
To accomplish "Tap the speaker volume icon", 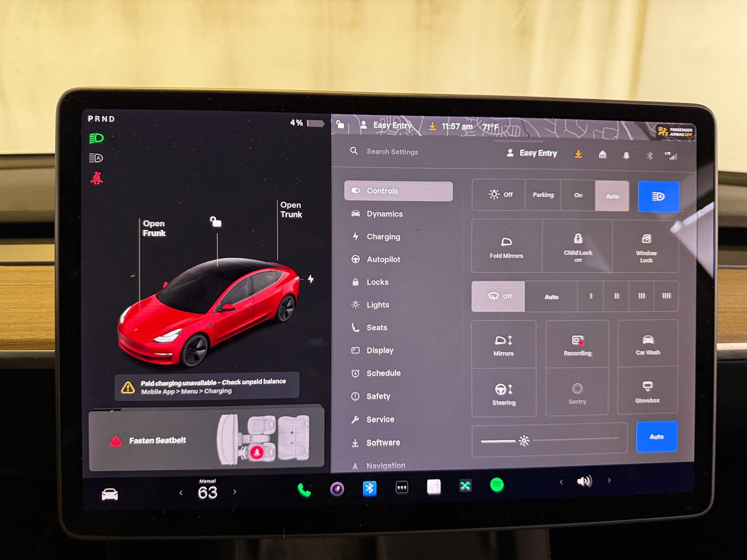I will pyautogui.click(x=584, y=481).
